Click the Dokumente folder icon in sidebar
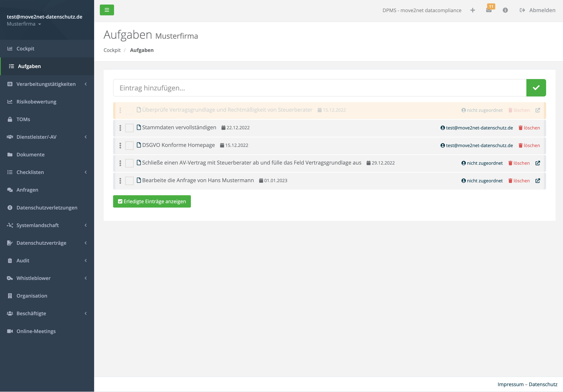Image resolution: width=563 pixels, height=392 pixels. tap(10, 155)
